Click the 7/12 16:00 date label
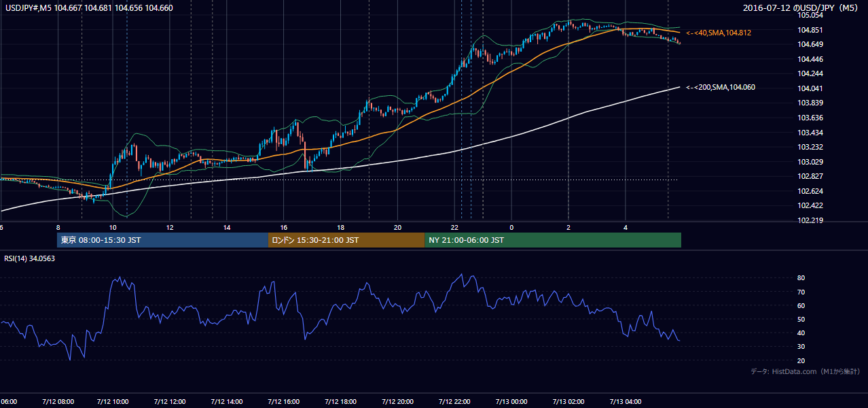The height and width of the screenshot is (408, 868). [284, 401]
